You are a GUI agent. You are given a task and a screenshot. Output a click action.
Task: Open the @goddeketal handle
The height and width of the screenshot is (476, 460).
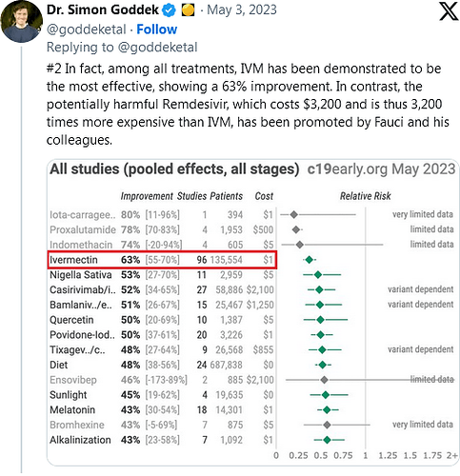pos(87,30)
